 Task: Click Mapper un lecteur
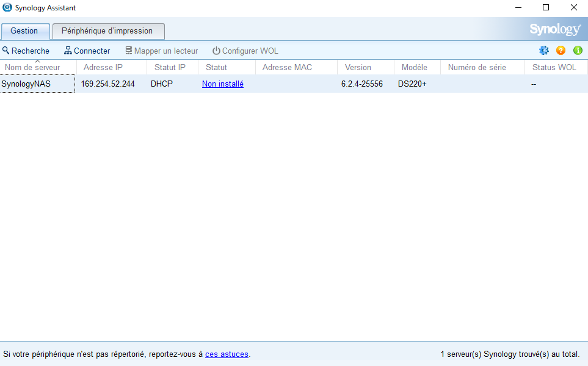[162, 51]
